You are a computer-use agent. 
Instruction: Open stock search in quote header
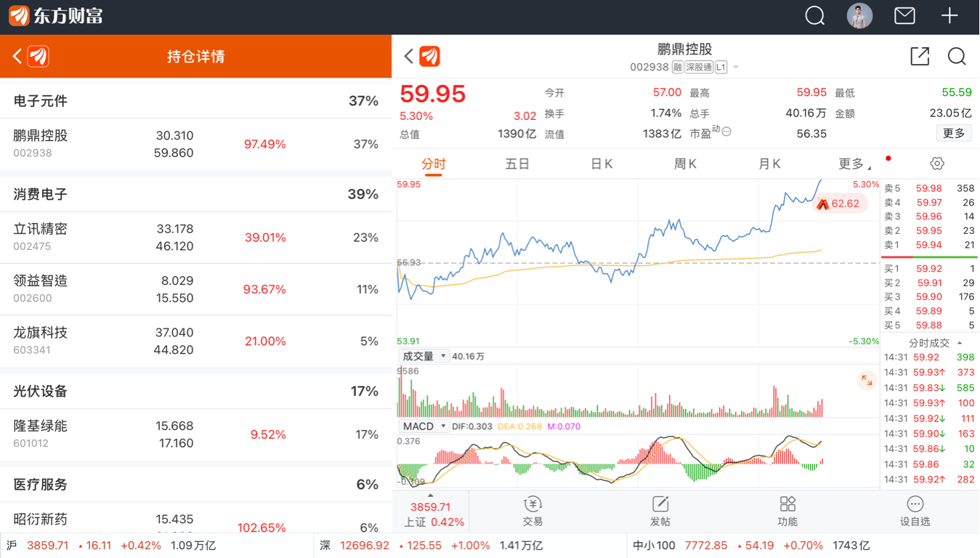[957, 56]
